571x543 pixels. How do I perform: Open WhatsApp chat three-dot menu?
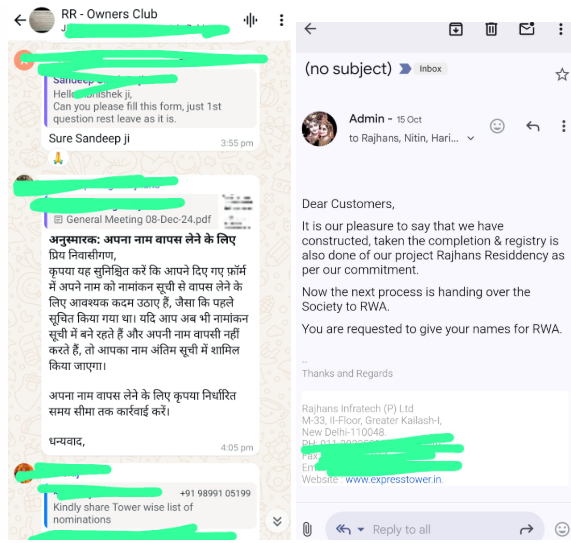[x=281, y=20]
